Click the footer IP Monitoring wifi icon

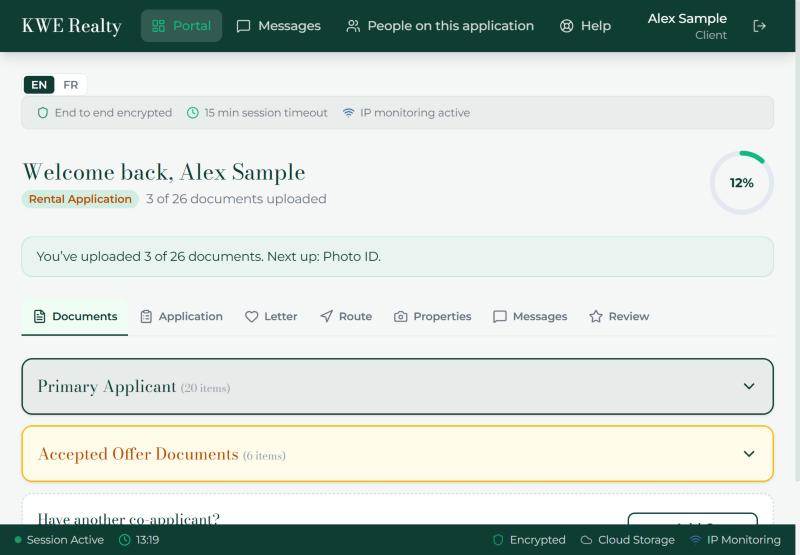point(695,540)
